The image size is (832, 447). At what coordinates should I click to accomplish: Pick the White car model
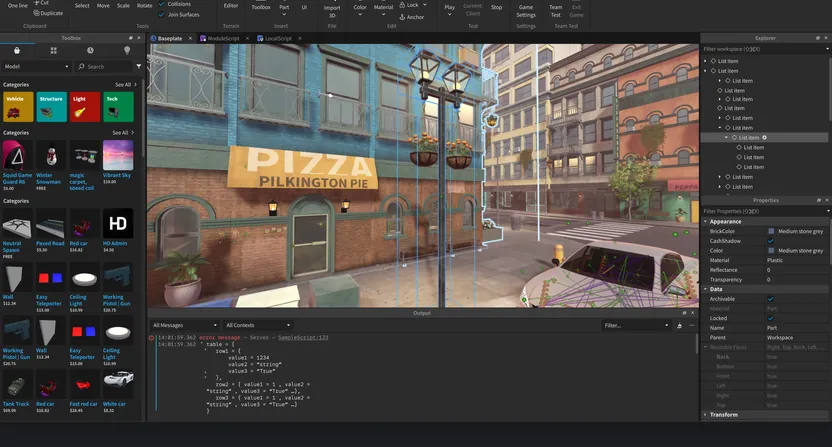tap(118, 384)
